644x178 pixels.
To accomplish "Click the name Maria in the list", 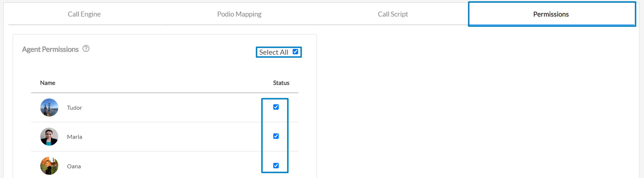I will coord(74,137).
